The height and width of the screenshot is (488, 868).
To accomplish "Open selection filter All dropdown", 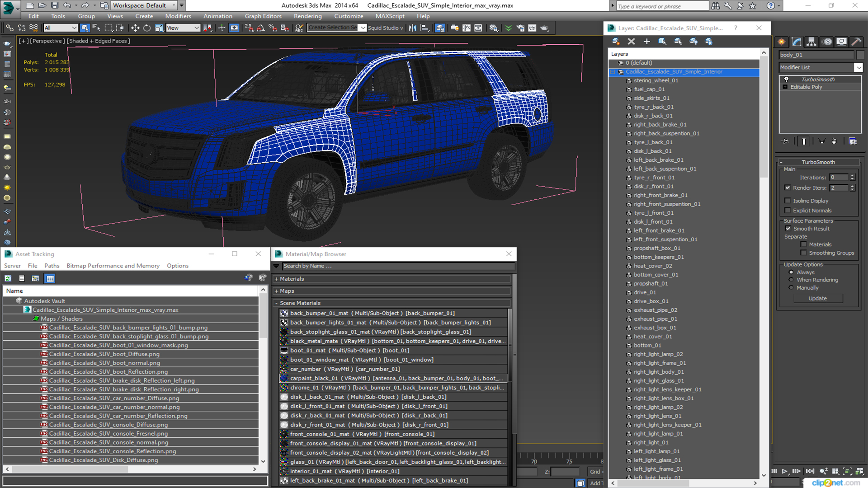I will 61,28.
